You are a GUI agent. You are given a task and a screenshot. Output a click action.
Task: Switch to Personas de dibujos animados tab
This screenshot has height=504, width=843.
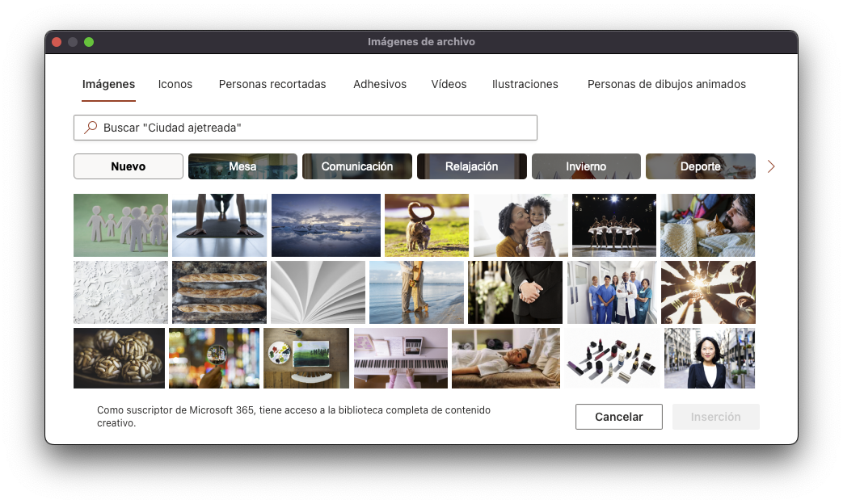click(667, 84)
